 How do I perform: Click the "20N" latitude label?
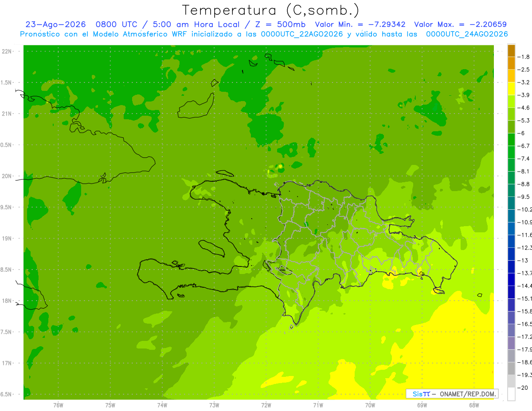point(7,176)
